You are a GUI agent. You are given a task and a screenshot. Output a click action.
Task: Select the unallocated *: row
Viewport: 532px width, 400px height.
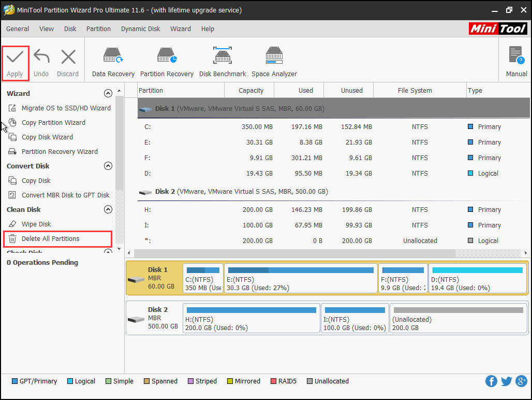pos(333,241)
